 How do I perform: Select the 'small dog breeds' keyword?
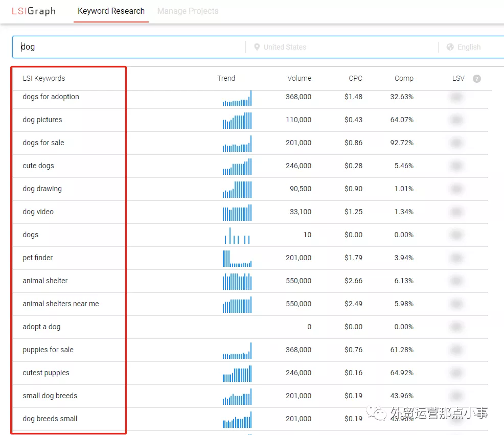pyautogui.click(x=50, y=396)
